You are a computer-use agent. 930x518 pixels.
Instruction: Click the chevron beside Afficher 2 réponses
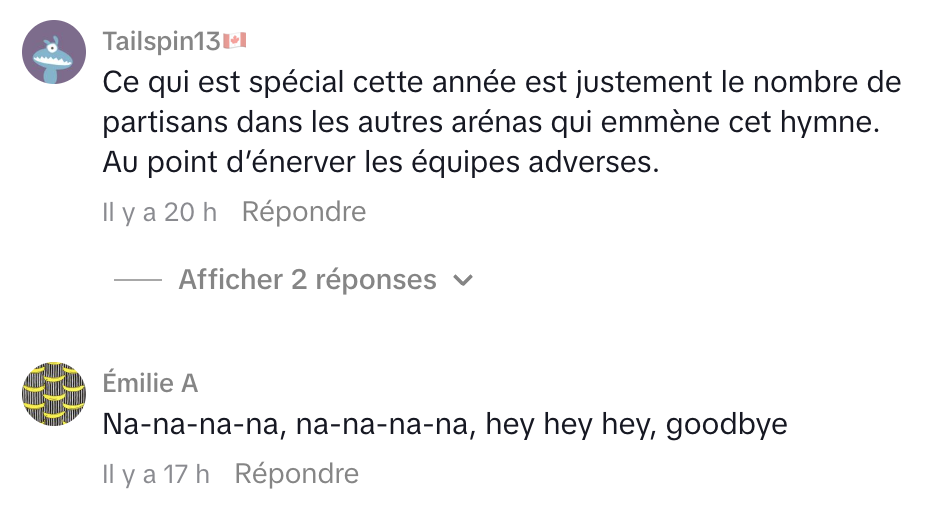pyautogui.click(x=462, y=281)
